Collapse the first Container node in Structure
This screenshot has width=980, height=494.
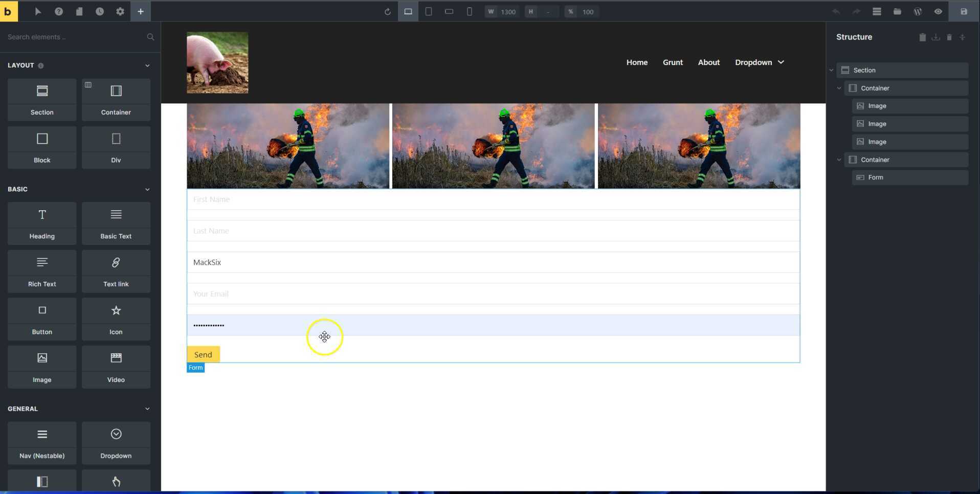pyautogui.click(x=839, y=88)
